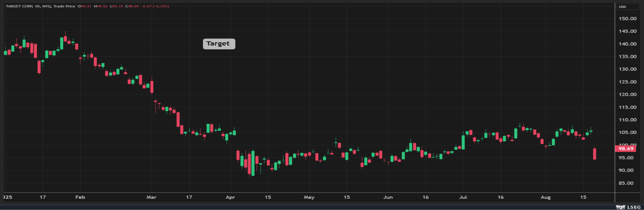Viewport: 644px width, 210px height.
Task: Click the LSEG logo in bottom corner
Action: click(x=628, y=207)
